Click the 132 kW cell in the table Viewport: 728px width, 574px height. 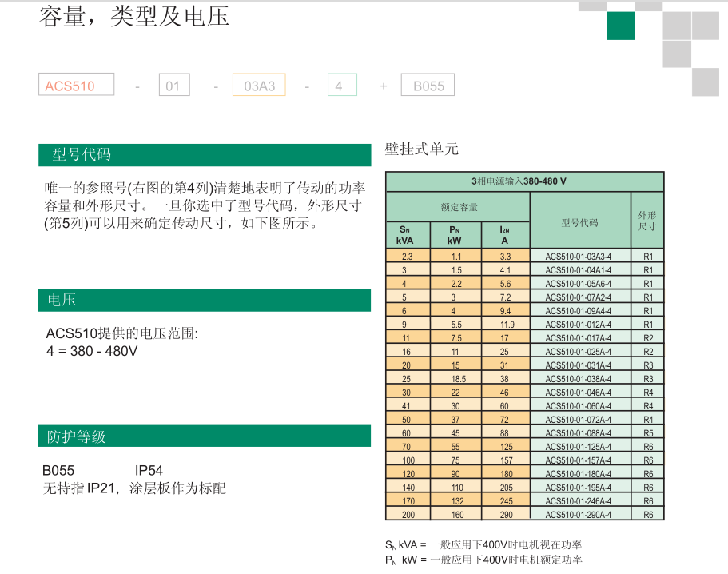tap(456, 500)
